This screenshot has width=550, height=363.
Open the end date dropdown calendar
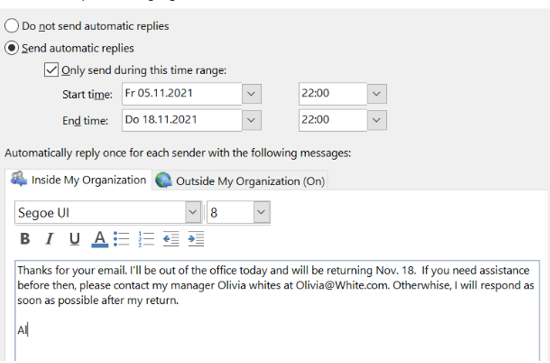[251, 120]
